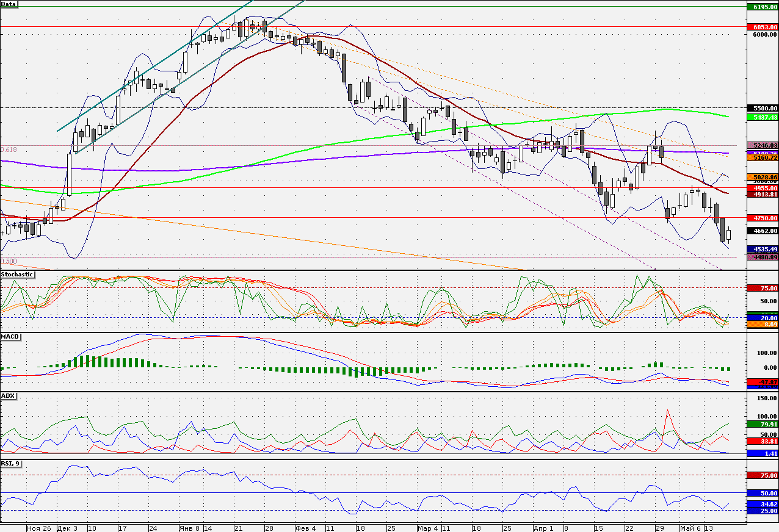Click the Stochastic blue 20.00 level tag
This screenshot has width=779, height=532.
pyautogui.click(x=763, y=318)
